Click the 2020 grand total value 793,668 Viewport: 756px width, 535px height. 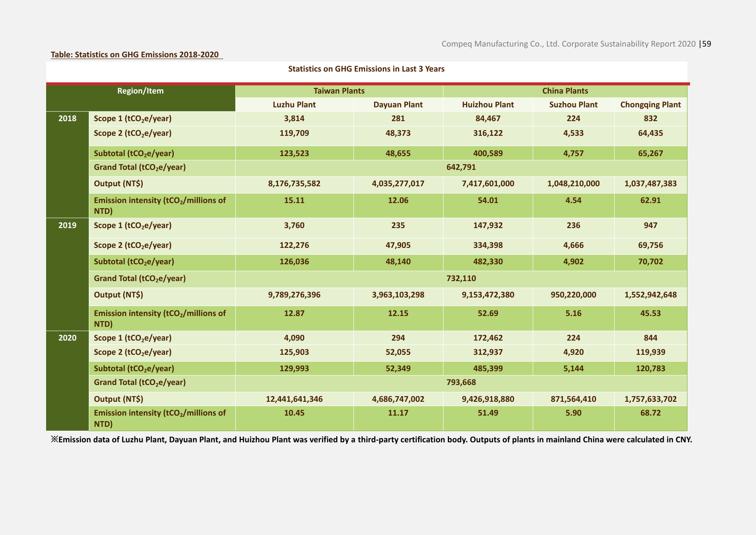coord(461,382)
